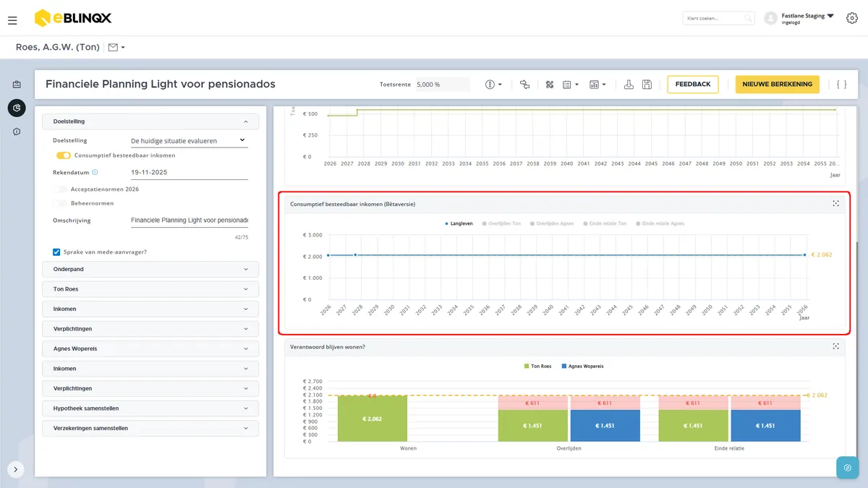Open the mail envelope dropdown menu
Screen dimensions: 868x488
pos(116,48)
